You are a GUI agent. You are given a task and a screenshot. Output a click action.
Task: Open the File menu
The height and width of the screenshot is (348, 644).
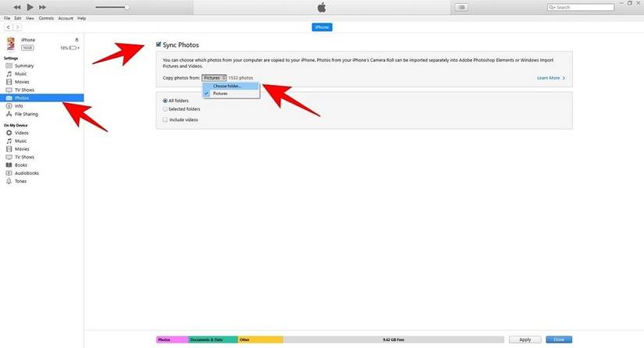[x=7, y=18]
